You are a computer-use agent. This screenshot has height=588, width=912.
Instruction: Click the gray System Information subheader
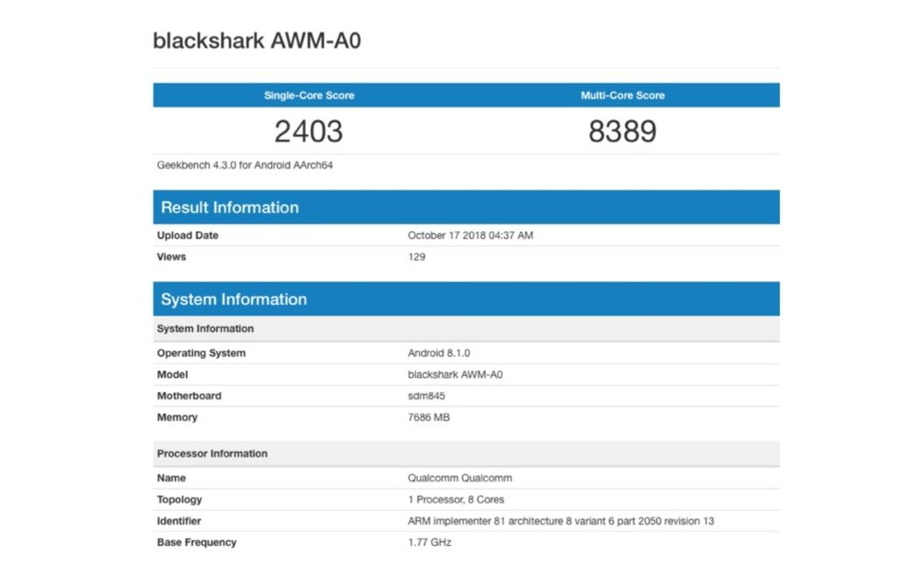[205, 329]
